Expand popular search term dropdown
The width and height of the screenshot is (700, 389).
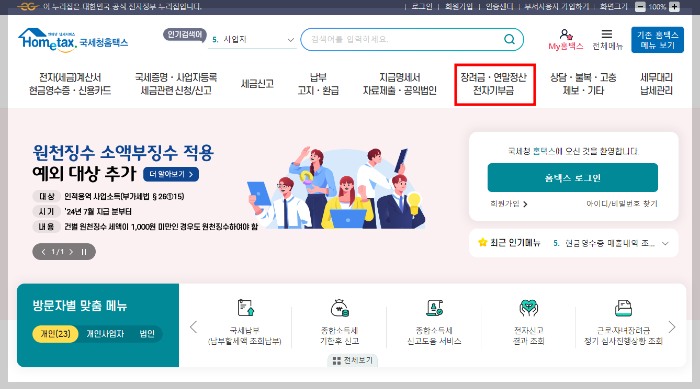(x=291, y=40)
